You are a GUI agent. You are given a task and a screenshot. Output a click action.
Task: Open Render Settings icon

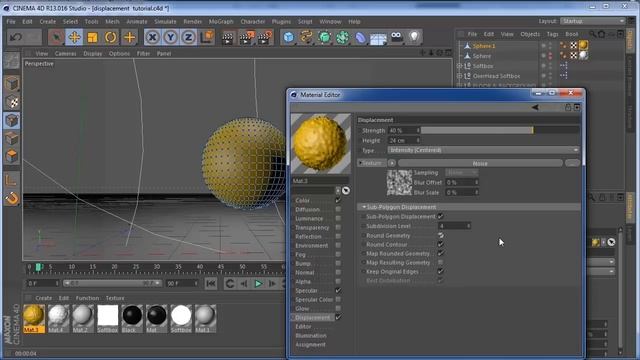[265, 38]
